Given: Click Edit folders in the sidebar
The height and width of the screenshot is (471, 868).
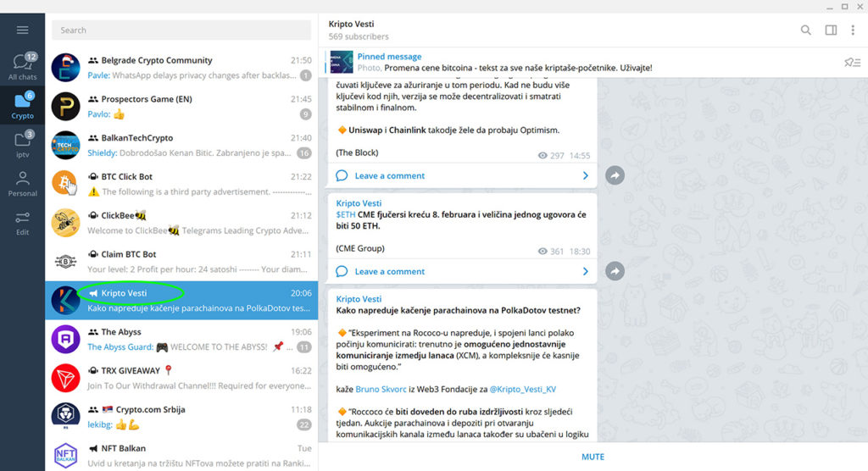Looking at the screenshot, I should (x=22, y=223).
